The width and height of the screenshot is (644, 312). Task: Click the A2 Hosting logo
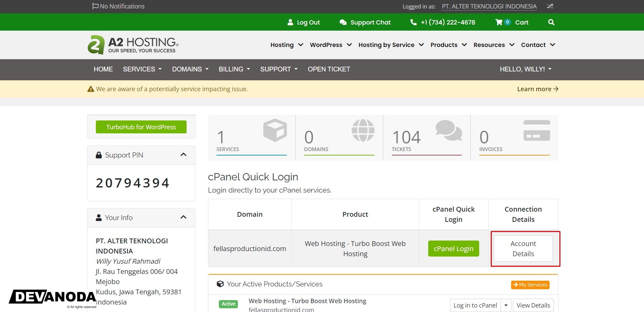pyautogui.click(x=133, y=45)
